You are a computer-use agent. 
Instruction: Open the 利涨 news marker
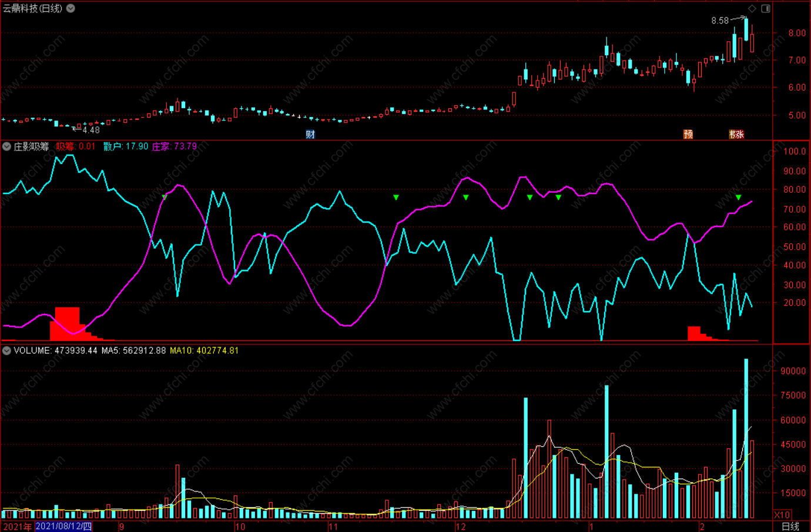(736, 134)
